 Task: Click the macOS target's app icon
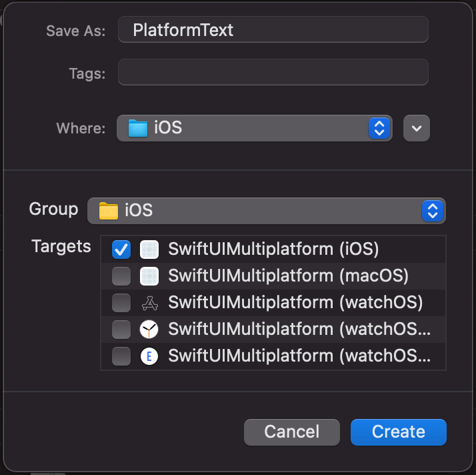[149, 276]
